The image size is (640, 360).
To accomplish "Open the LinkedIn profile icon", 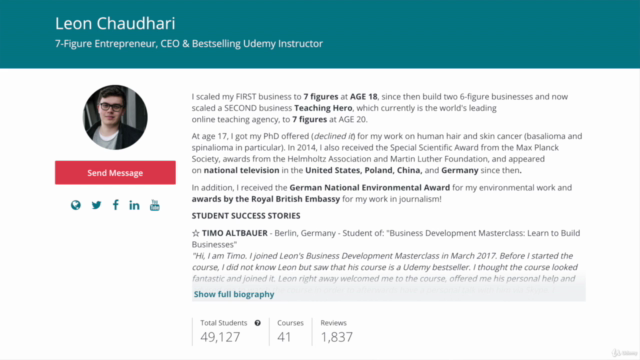I will tap(134, 205).
